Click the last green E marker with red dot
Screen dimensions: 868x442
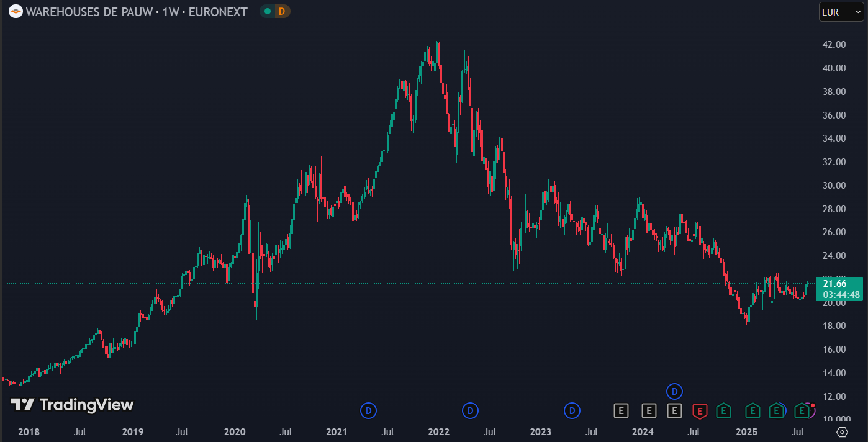pyautogui.click(x=802, y=410)
